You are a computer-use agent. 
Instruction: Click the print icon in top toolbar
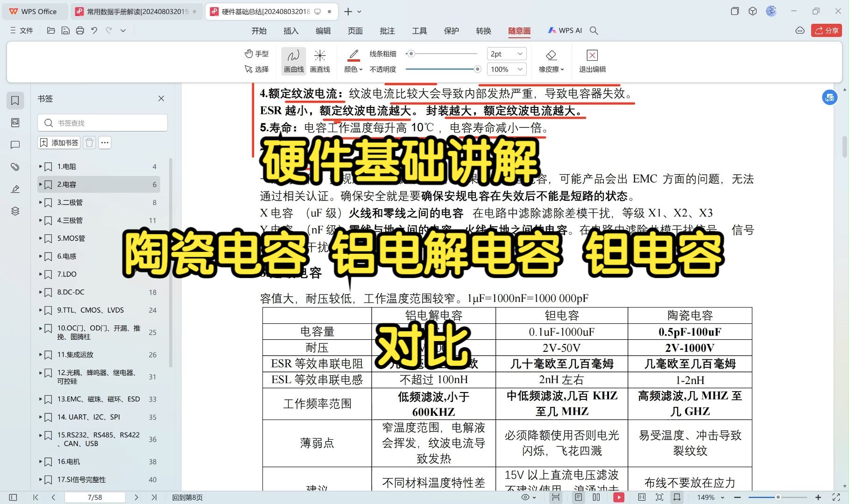(80, 30)
